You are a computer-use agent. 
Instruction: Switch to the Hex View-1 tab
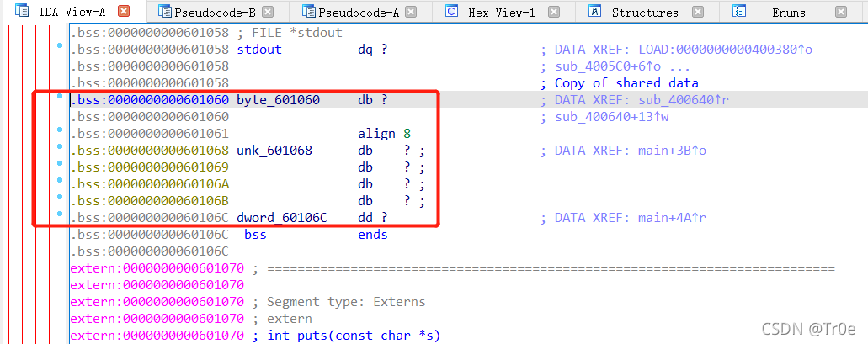click(502, 12)
